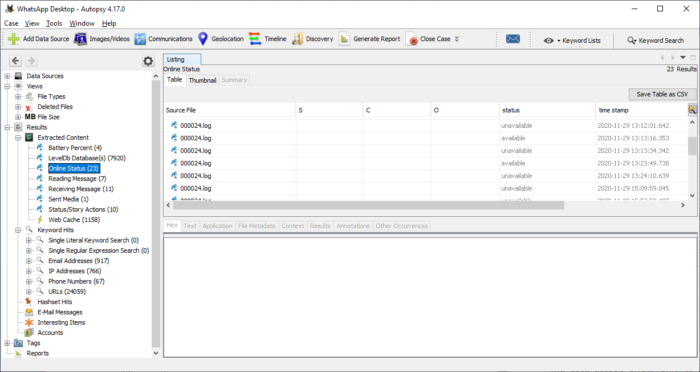Open the Images/Videos gallery tool
Image resolution: width=700 pixels, height=372 pixels.
(x=102, y=39)
